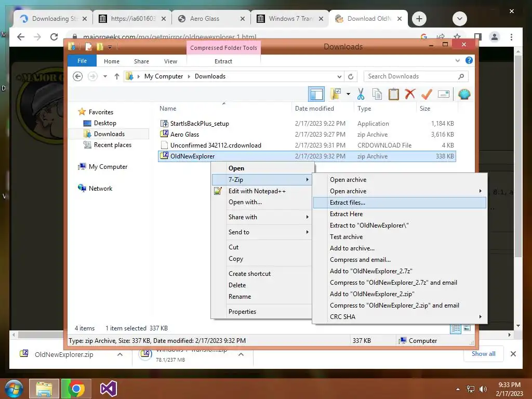Toggle the navigation pane layout icon
This screenshot has height=399, width=532.
tap(316, 94)
